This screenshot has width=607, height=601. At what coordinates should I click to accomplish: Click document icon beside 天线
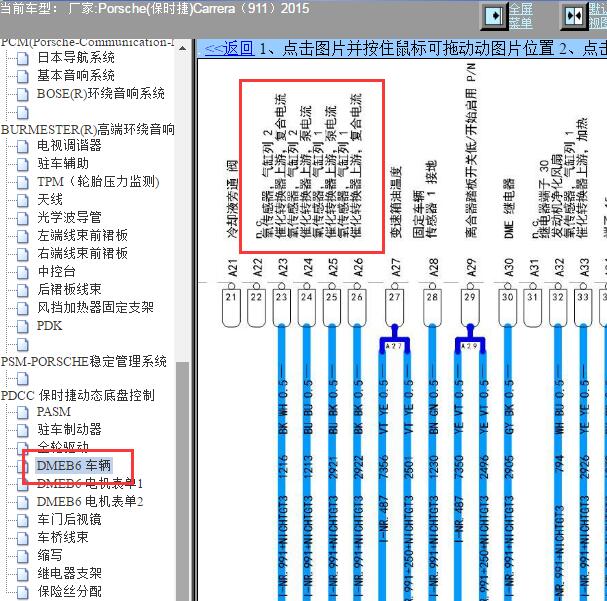click(22, 200)
